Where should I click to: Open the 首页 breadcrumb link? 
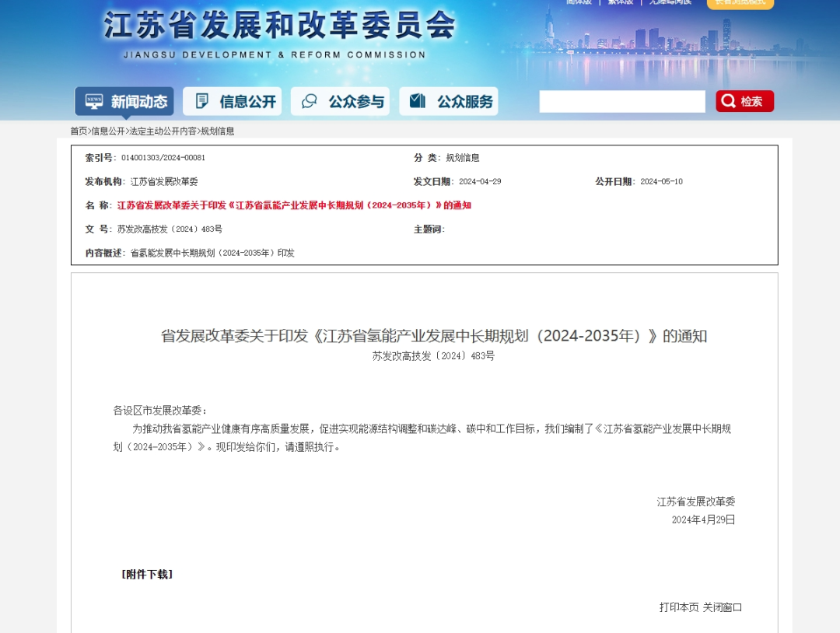[78, 131]
